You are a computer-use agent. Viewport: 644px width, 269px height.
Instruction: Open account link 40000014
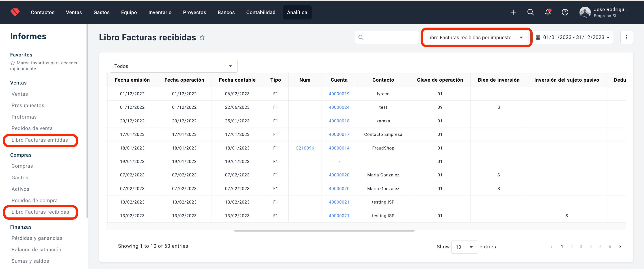(339, 148)
